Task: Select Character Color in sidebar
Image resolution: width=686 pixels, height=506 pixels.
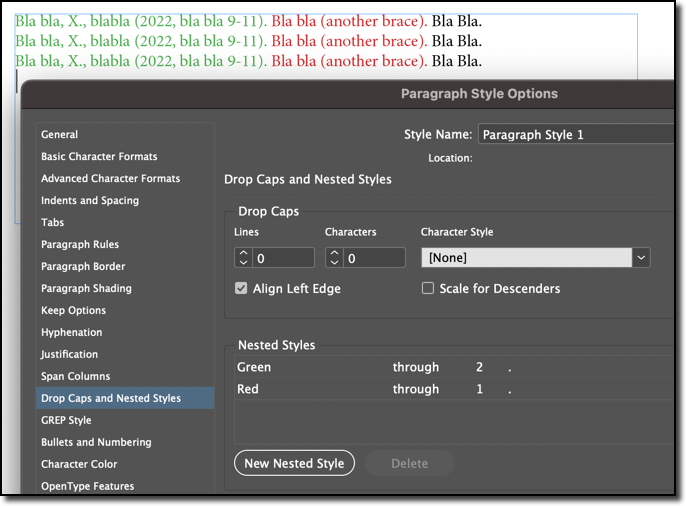Action: (x=79, y=464)
